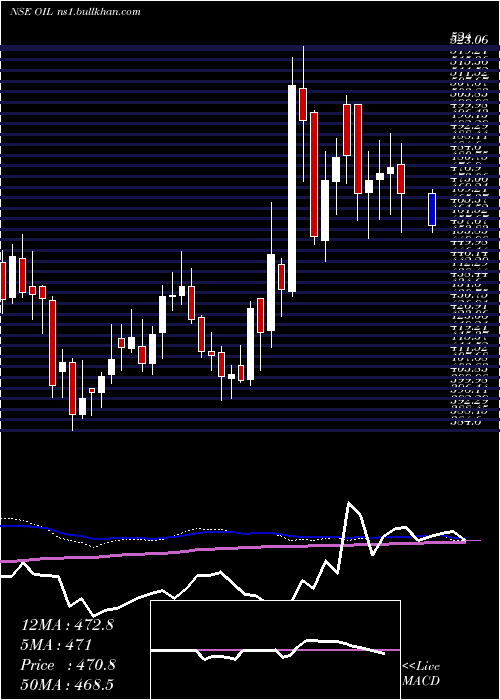Screen dimensions: 500x700
Task: Select the 5MA : 471 reading
Action: [x=56, y=645]
